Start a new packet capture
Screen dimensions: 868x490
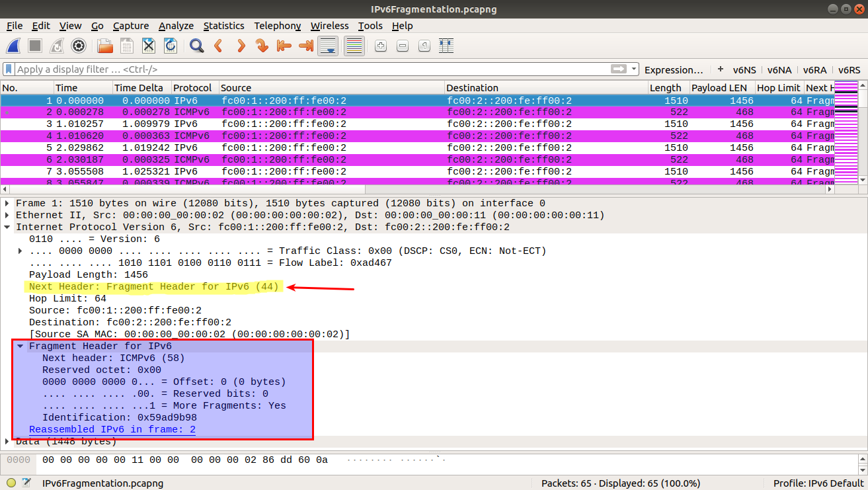click(15, 46)
